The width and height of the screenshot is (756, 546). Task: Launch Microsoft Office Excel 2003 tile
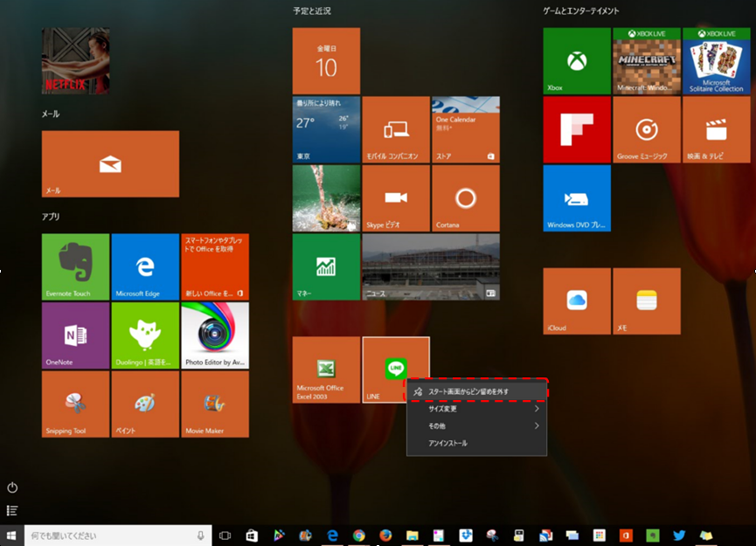coord(326,370)
